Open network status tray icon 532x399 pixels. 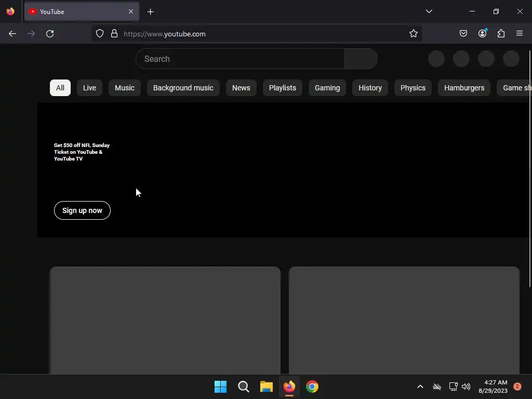coord(453,387)
